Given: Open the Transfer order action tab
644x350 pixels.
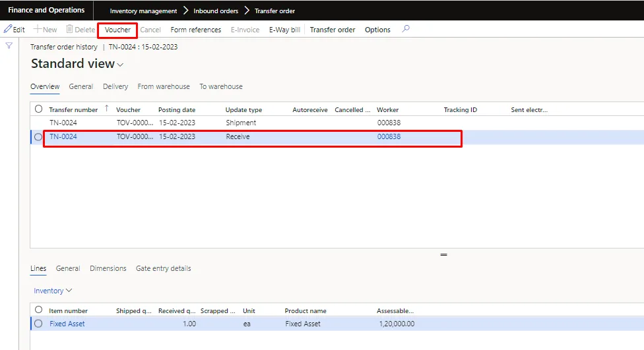Looking at the screenshot, I should pyautogui.click(x=333, y=30).
